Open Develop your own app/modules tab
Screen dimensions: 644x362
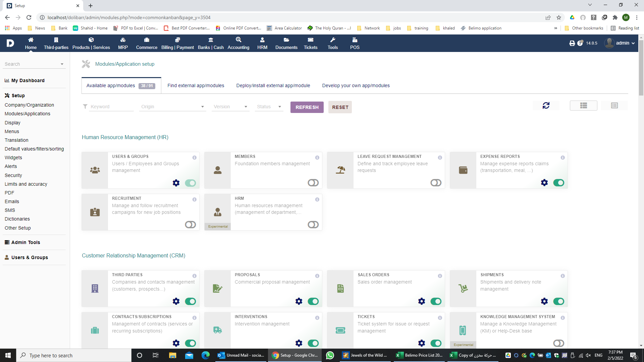[x=356, y=85]
